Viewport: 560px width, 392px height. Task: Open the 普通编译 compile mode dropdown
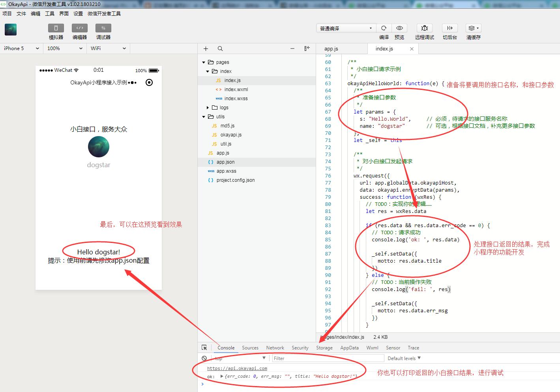point(346,28)
